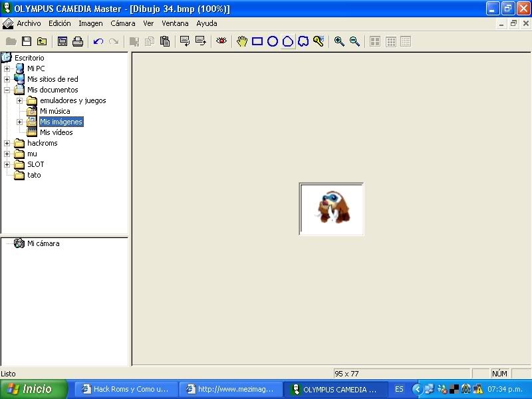Open the Cámara menu
This screenshot has height=399, width=532.
[123, 23]
